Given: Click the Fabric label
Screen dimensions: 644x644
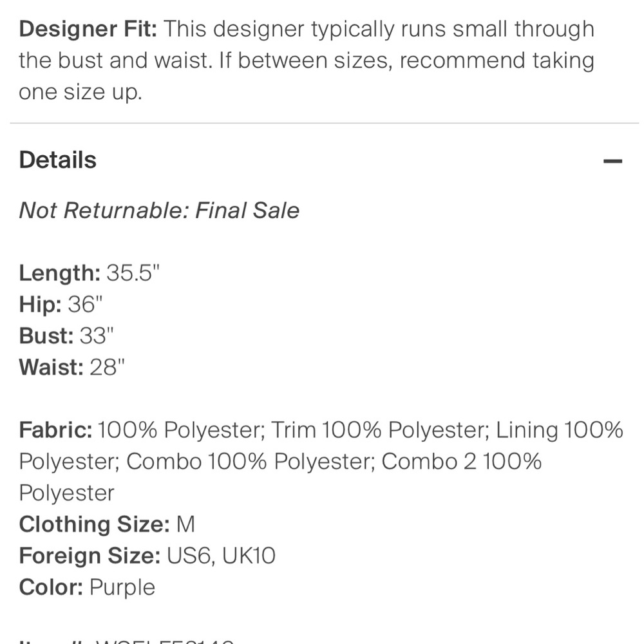Looking at the screenshot, I should (x=56, y=430).
